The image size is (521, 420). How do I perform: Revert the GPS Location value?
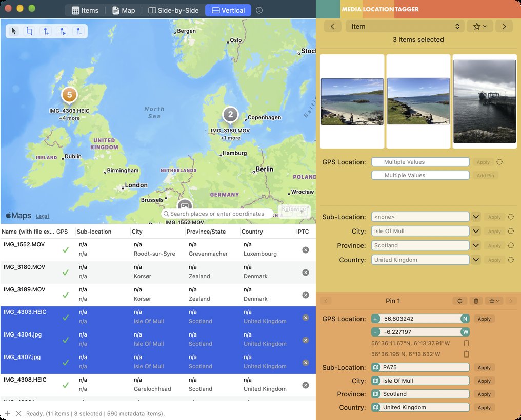point(499,162)
